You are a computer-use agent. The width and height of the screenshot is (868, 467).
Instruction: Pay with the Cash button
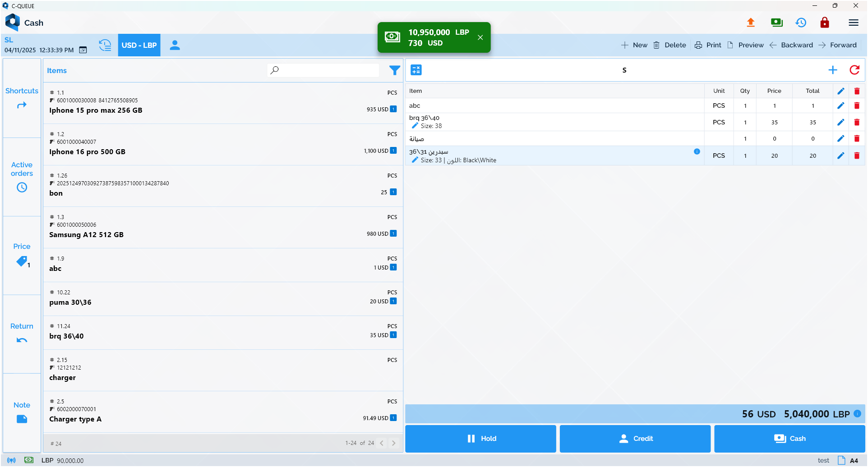tap(789, 439)
